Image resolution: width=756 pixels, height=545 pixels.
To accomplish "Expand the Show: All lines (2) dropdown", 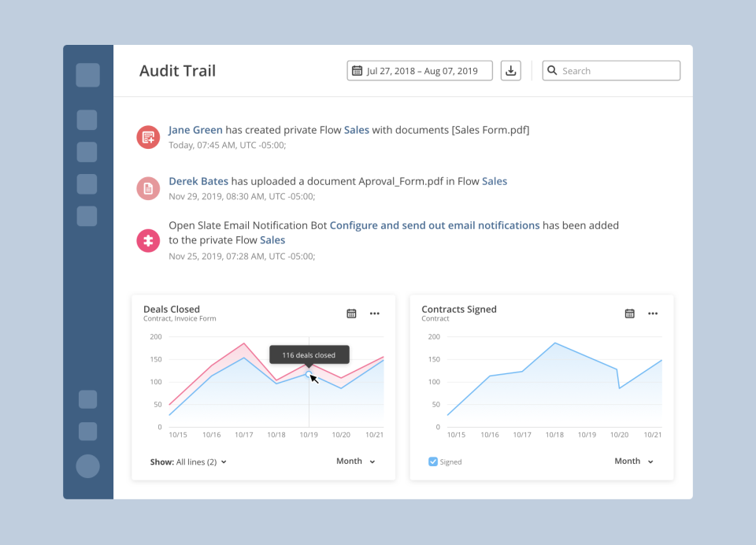I will point(188,462).
